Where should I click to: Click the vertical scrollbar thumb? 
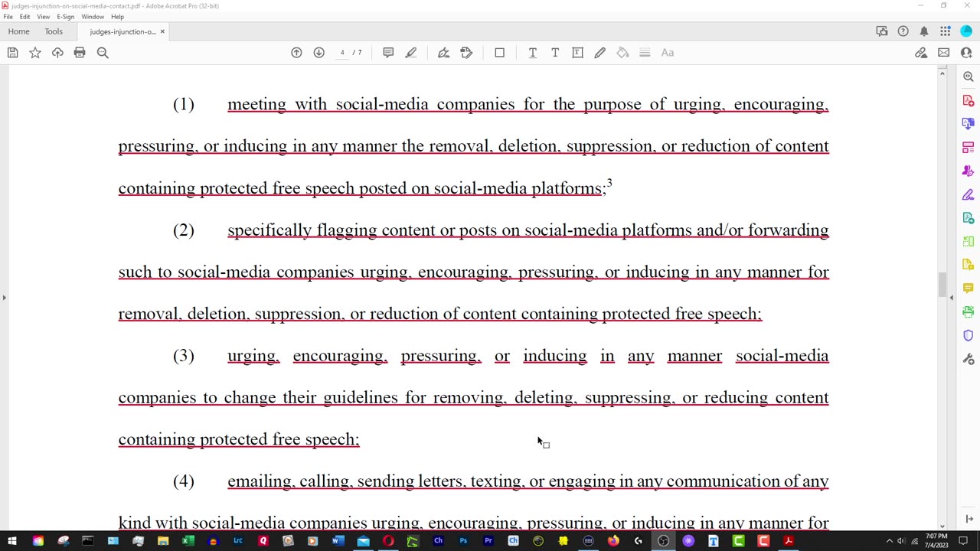[942, 284]
